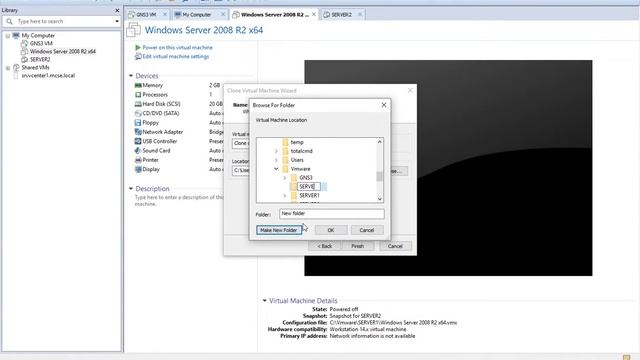Click the temp folder icon
The image size is (640, 360).
[x=285, y=142]
